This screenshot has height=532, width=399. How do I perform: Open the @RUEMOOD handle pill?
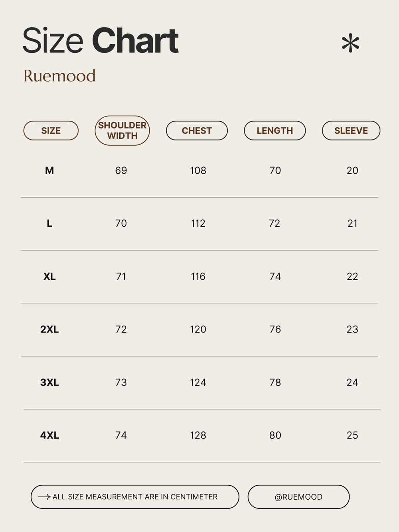point(298,497)
